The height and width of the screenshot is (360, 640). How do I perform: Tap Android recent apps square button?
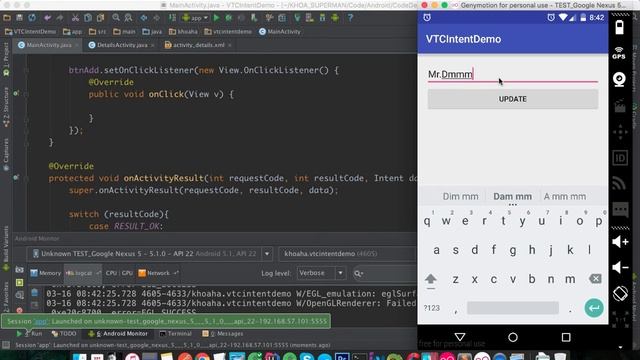(566, 337)
